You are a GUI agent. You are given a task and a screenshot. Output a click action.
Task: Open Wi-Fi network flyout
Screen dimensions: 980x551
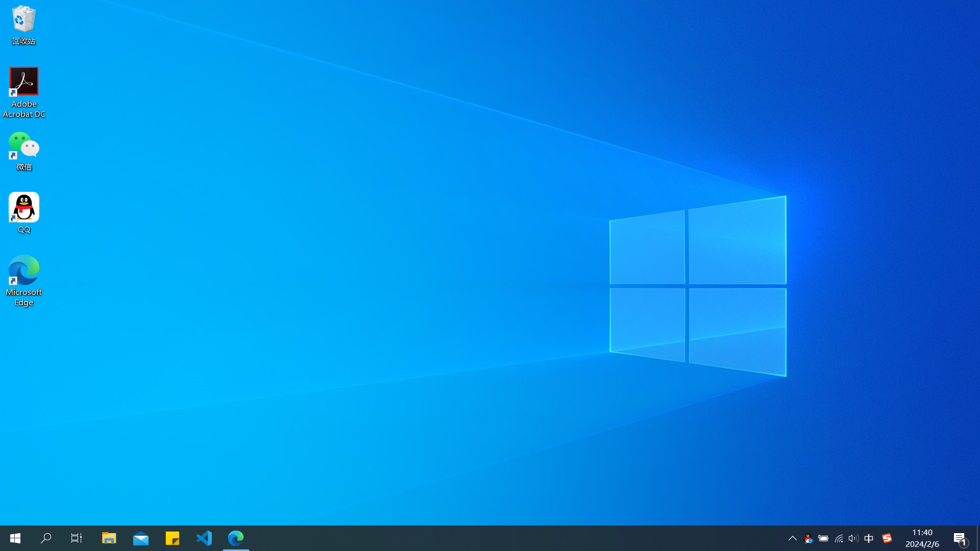(x=839, y=538)
